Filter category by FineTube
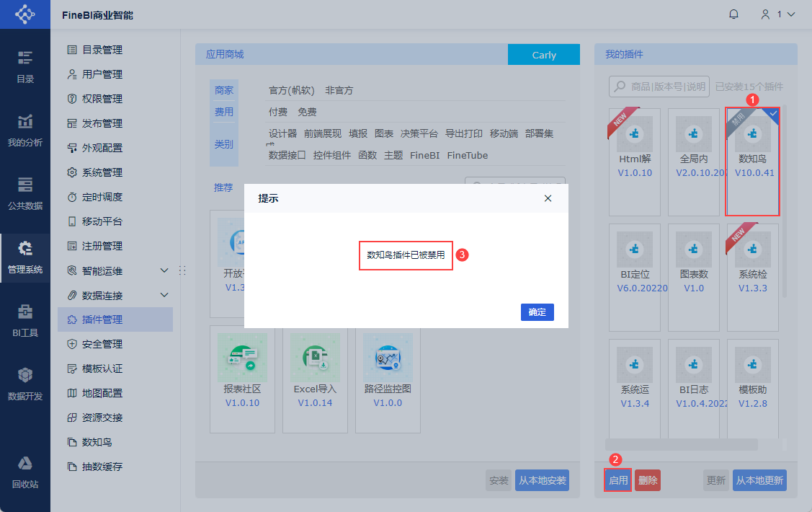This screenshot has width=812, height=512. tap(467, 156)
